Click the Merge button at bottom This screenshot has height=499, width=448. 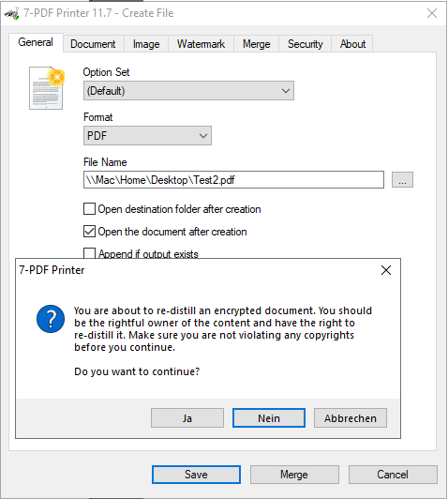(294, 475)
